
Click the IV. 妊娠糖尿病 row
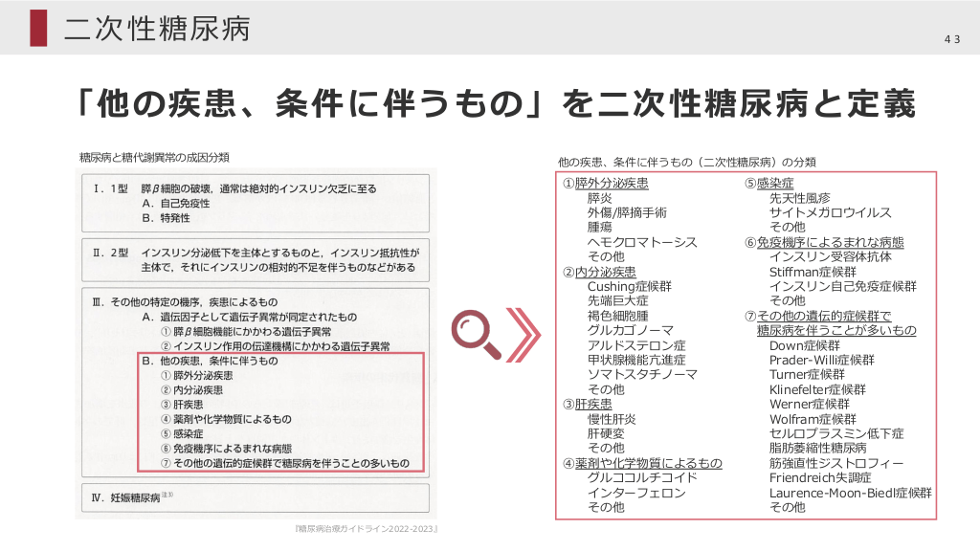pos(134,496)
